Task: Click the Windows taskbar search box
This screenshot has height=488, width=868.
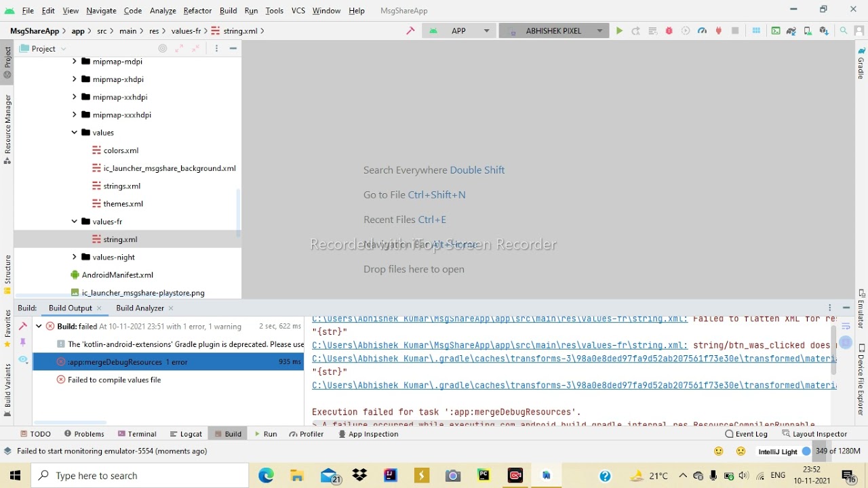Action: click(140, 476)
